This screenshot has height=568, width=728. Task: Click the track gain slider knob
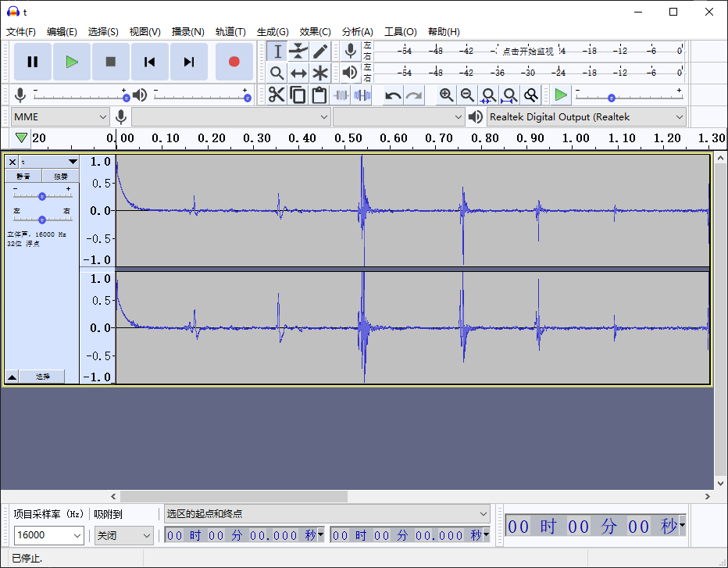click(x=42, y=196)
